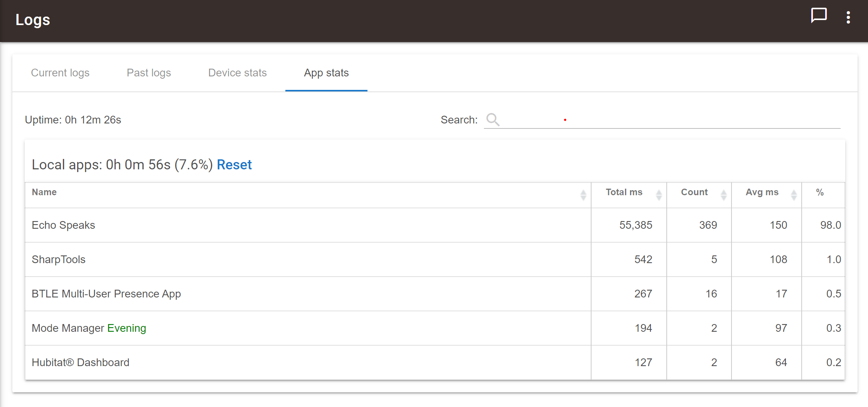Image resolution: width=868 pixels, height=407 pixels.
Task: Open the chat feedback icon
Action: pos(818,16)
